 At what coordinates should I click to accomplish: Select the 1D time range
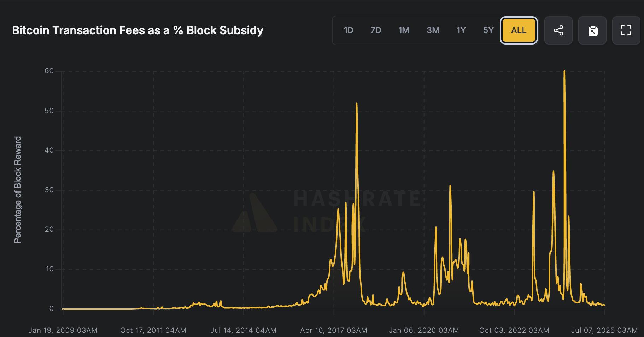pos(349,30)
